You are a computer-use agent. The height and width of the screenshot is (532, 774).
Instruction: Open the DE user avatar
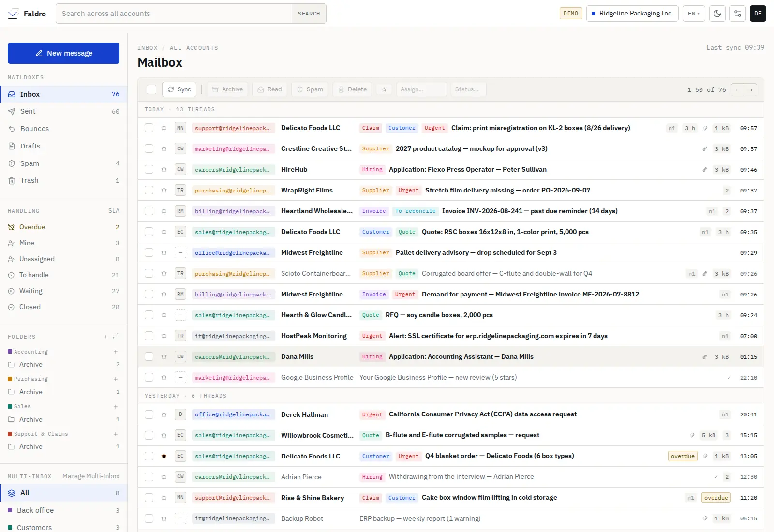point(758,14)
